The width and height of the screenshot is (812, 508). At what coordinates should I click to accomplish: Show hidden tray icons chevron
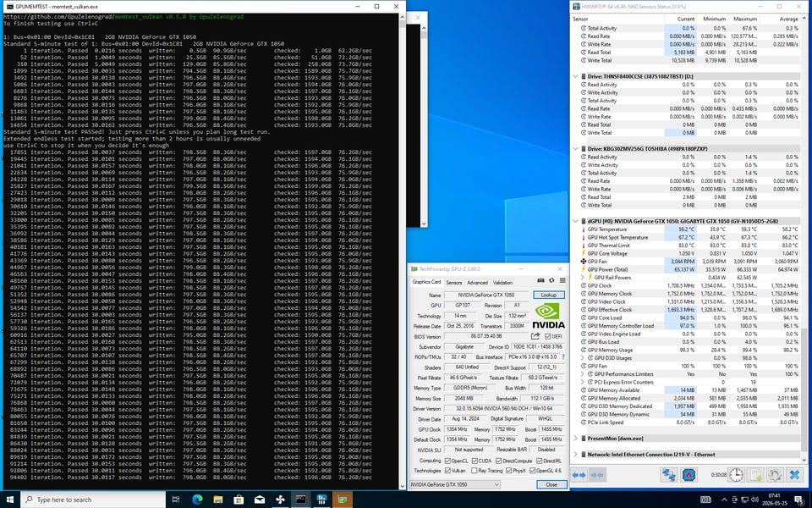coord(724,500)
